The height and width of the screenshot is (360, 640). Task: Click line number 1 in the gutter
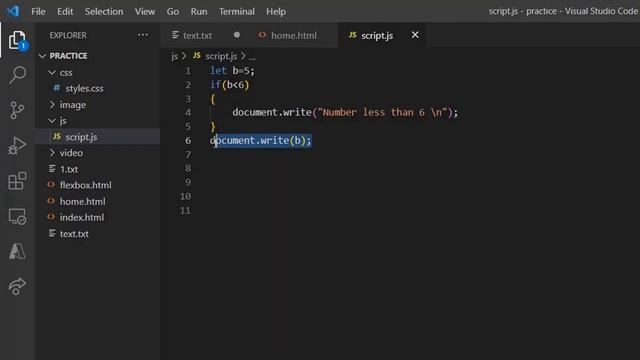(188, 71)
